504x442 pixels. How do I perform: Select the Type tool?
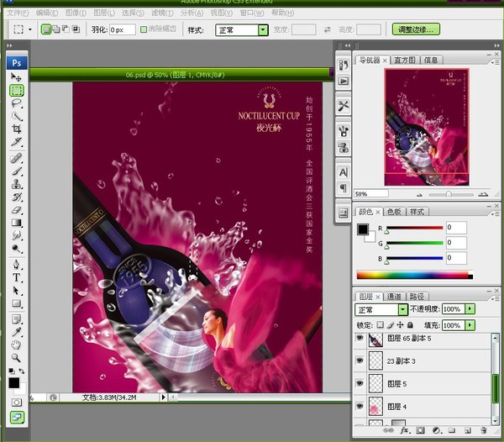pos(16,277)
